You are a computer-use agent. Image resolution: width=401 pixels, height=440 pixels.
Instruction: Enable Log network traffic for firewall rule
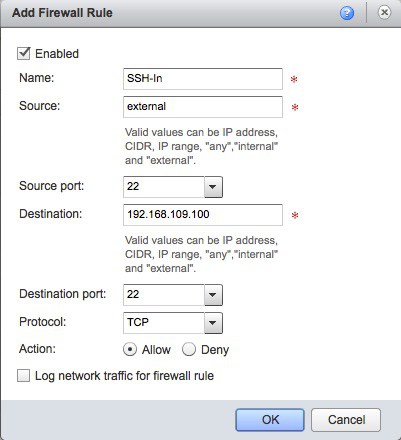[23, 376]
